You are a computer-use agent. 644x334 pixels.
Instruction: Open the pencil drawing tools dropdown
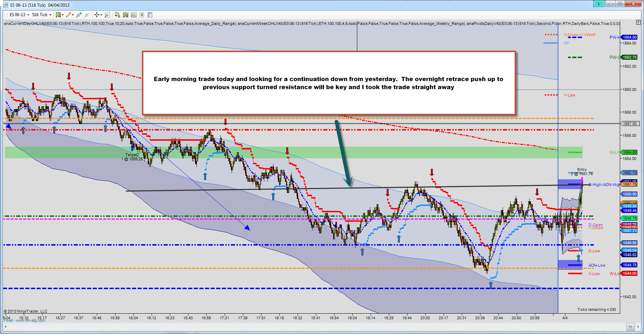(70, 15)
